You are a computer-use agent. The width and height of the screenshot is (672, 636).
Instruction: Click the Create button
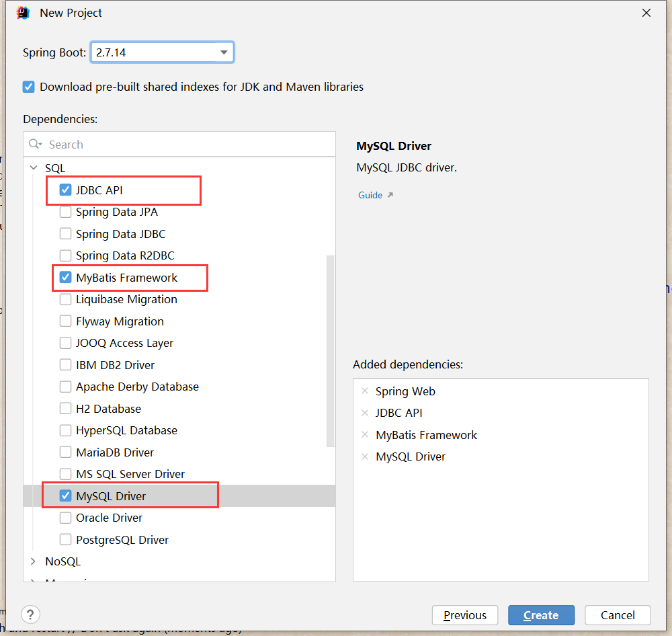click(541, 615)
